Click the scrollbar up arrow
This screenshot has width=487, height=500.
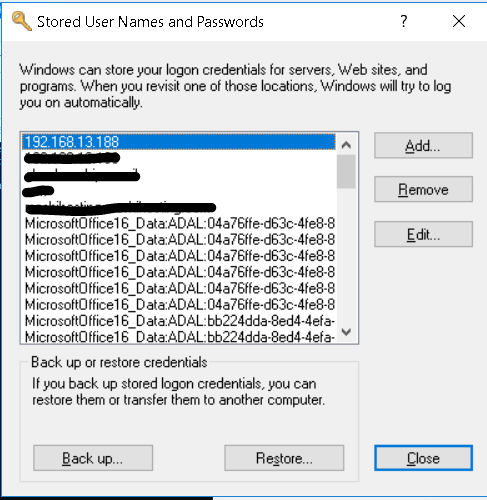coord(346,145)
